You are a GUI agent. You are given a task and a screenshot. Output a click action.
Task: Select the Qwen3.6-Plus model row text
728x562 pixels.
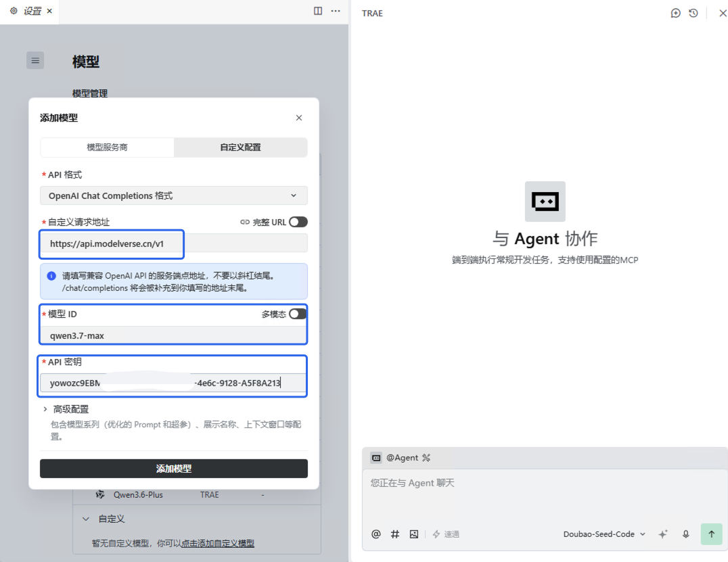[138, 494]
